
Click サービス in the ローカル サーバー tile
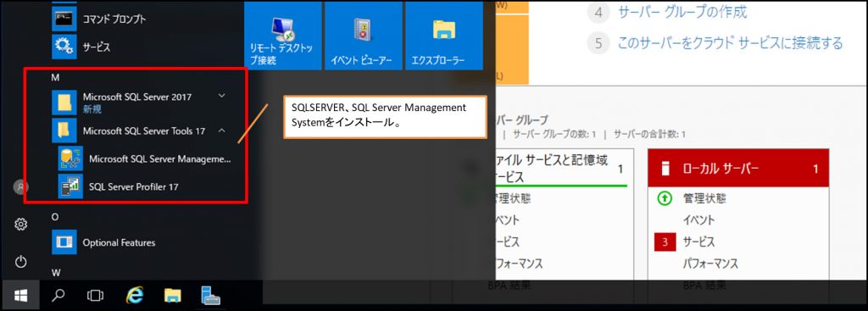coord(698,242)
